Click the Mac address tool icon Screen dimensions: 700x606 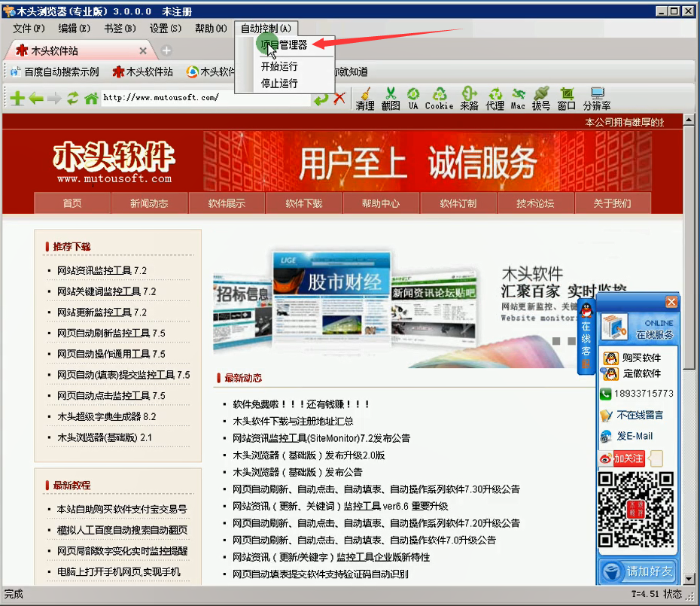click(x=518, y=99)
